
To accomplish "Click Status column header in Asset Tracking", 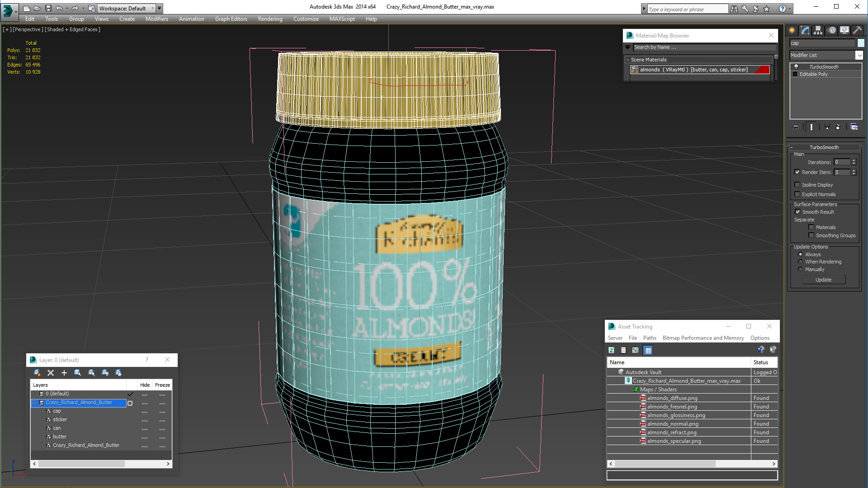I will point(764,362).
